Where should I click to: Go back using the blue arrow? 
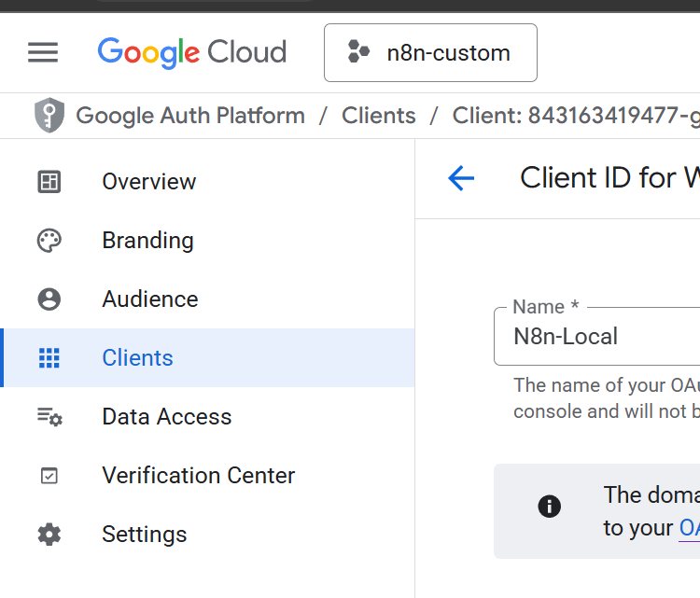(461, 178)
